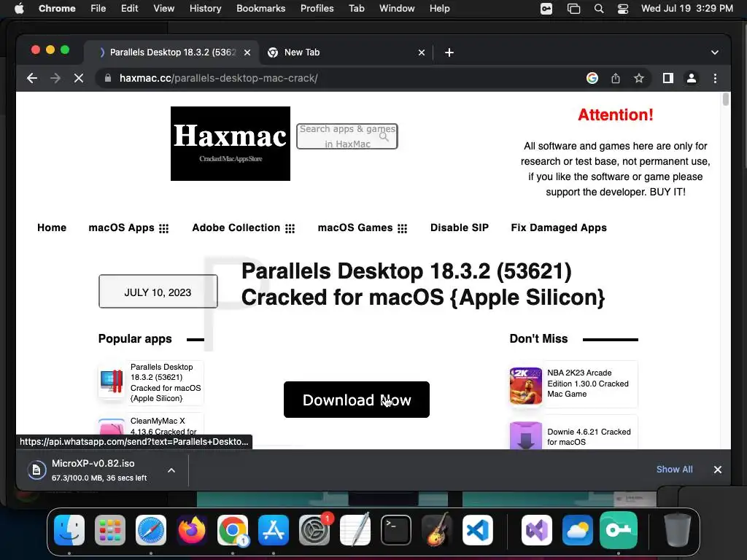
Task: Bookmark this page with star icon
Action: [639, 78]
